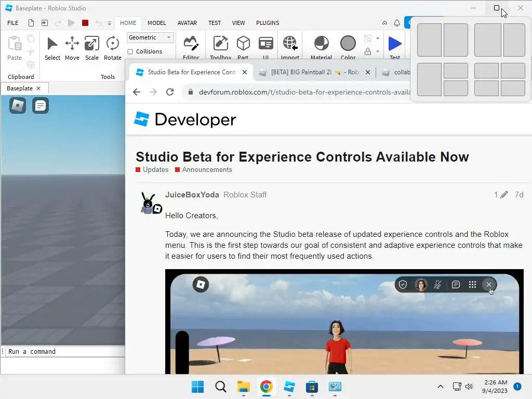The image size is (532, 399).
Task: Open the Material manager
Action: point(321,47)
